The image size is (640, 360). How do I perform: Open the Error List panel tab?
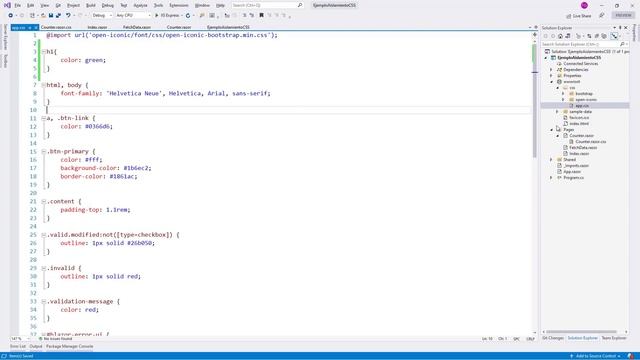(x=18, y=347)
